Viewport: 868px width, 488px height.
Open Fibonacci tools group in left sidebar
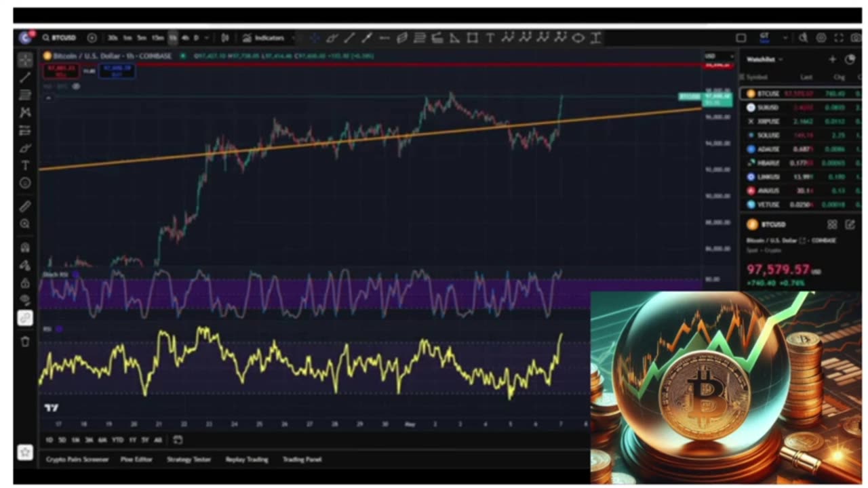[25, 95]
